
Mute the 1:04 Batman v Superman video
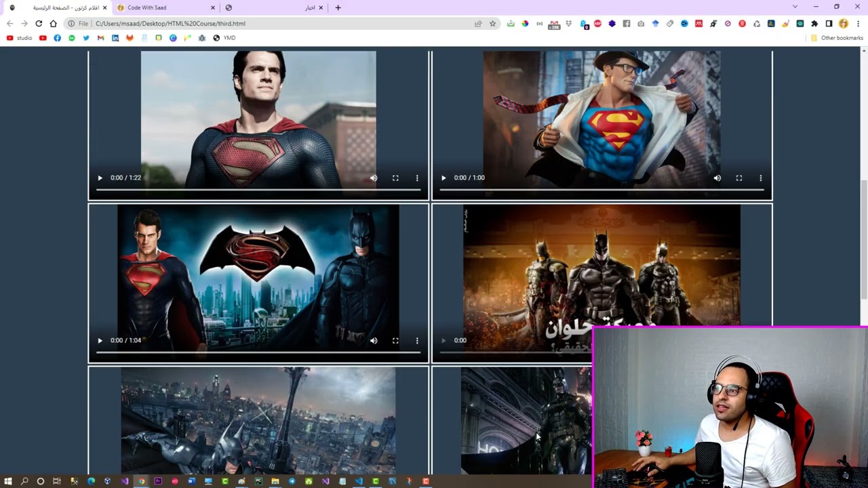click(374, 340)
